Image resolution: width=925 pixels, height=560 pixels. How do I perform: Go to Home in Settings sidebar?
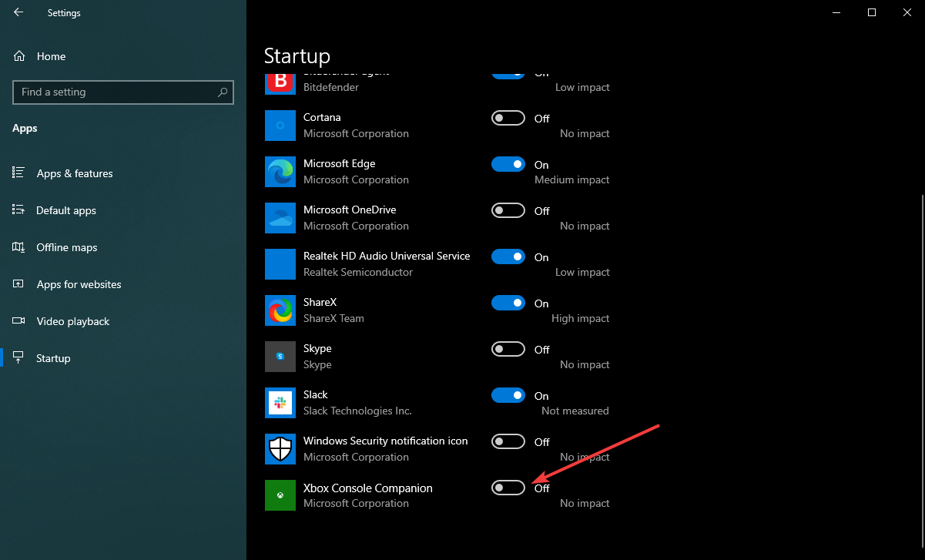[123, 56]
